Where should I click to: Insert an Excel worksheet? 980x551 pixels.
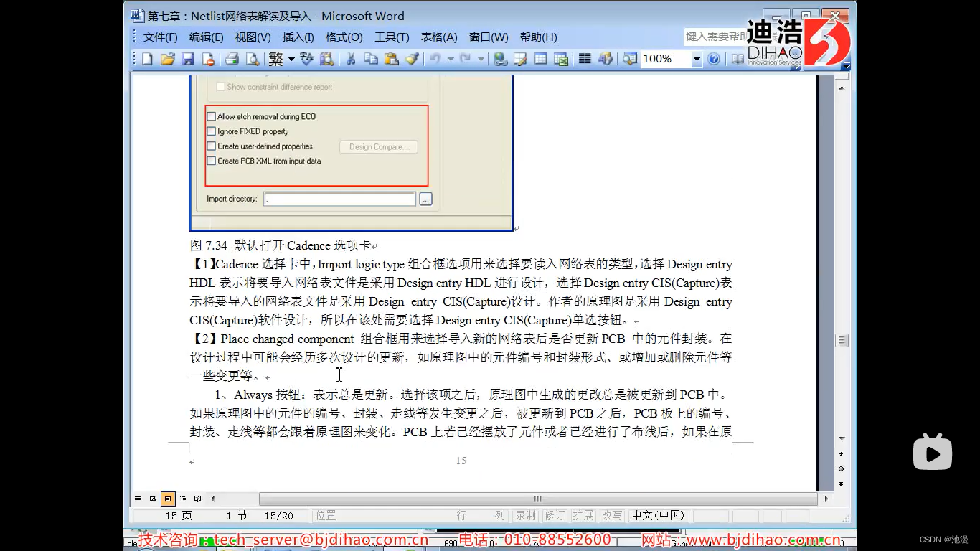561,59
